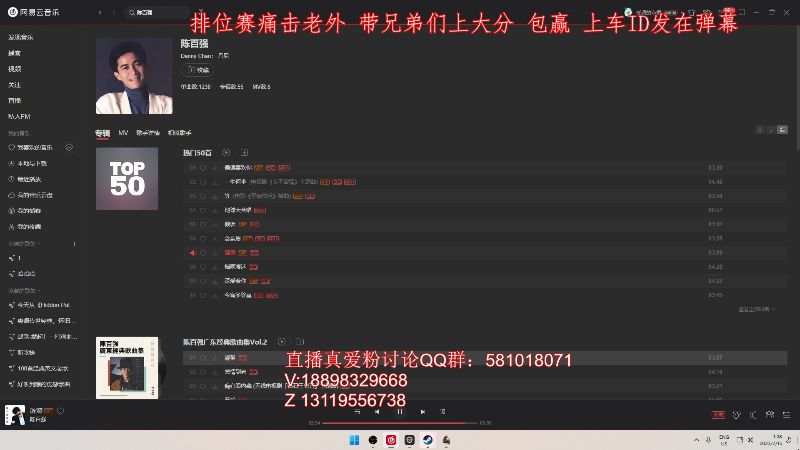Viewport: 800px width, 450px height.
Task: Pause playback in the player bar
Action: (x=400, y=412)
